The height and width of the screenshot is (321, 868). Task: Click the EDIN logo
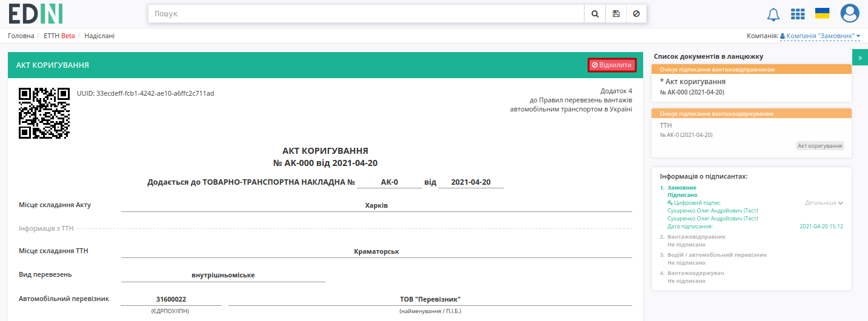point(36,13)
